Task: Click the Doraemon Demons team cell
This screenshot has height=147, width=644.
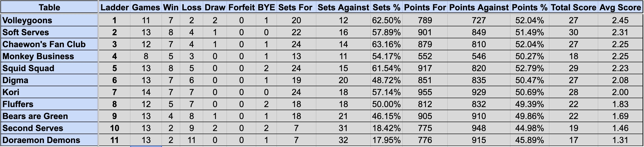Action: (x=49, y=140)
